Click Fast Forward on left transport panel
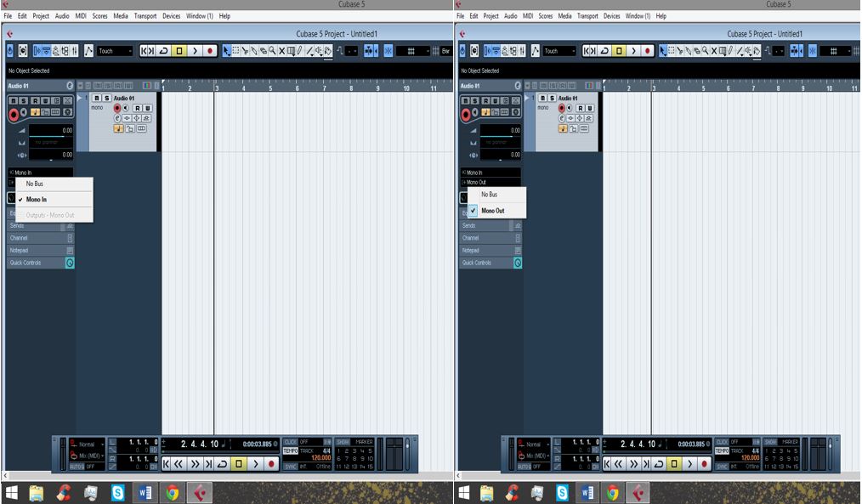 [x=195, y=464]
